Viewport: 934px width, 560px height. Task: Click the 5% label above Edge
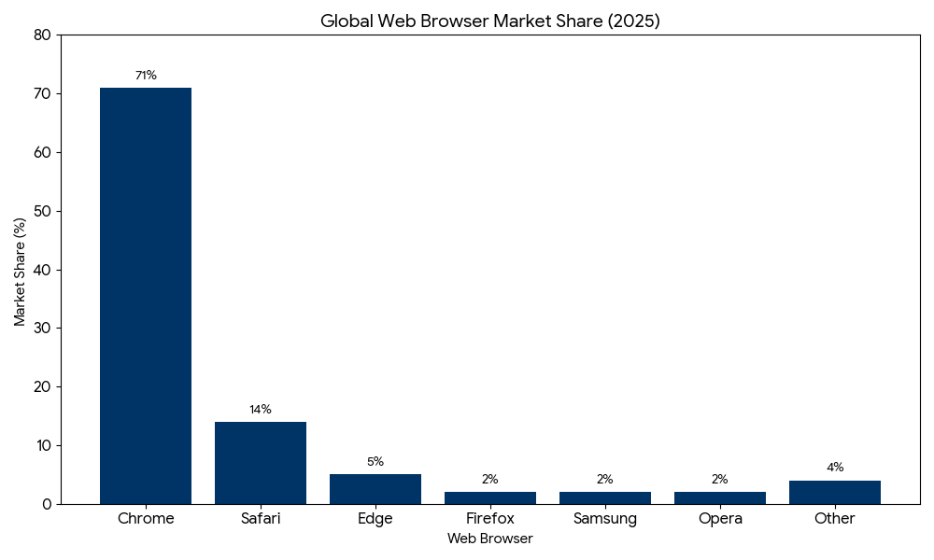tap(375, 462)
